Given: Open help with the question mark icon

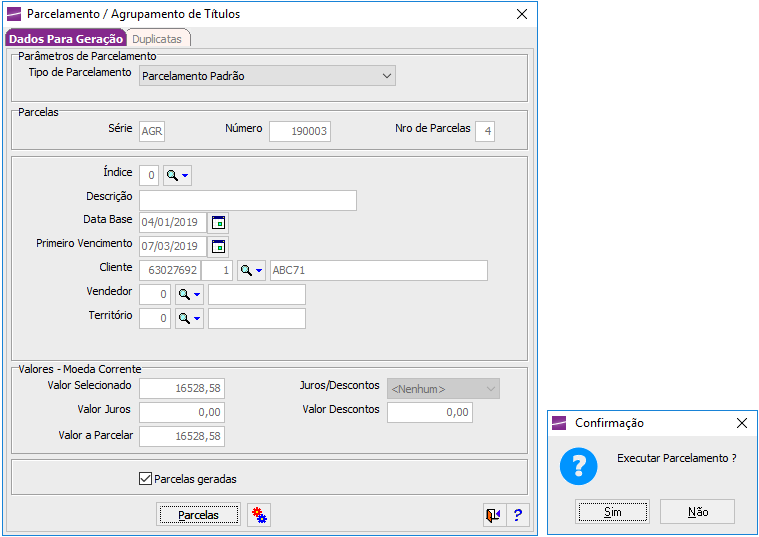Looking at the screenshot, I should pyautogui.click(x=517, y=515).
